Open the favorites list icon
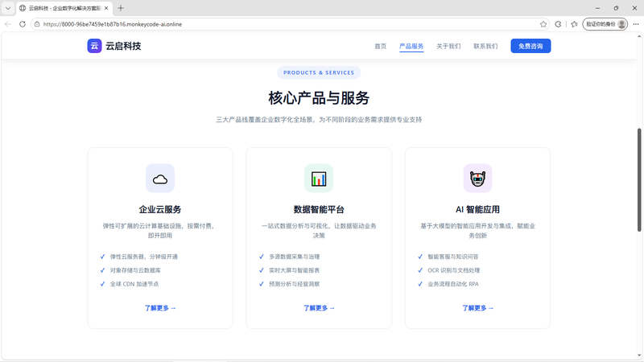 point(574,24)
